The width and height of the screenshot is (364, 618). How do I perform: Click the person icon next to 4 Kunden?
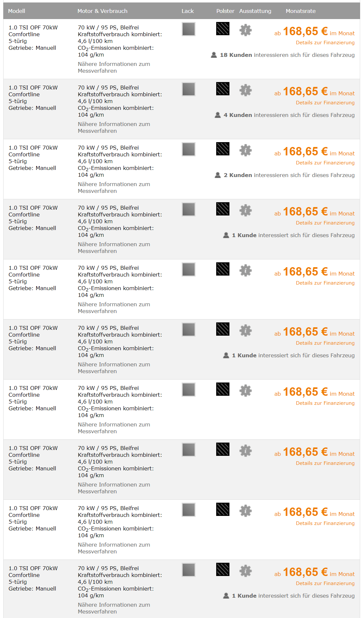point(218,115)
